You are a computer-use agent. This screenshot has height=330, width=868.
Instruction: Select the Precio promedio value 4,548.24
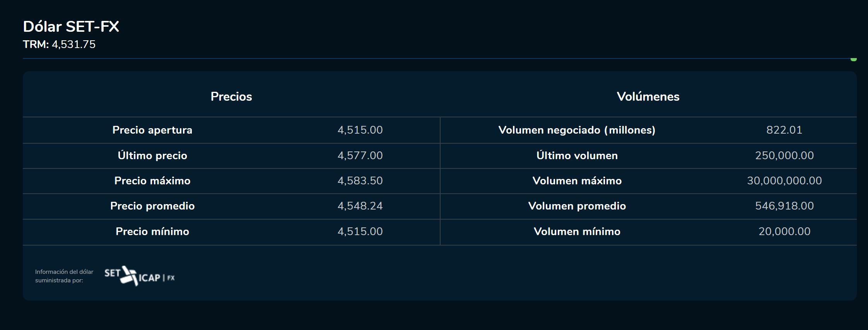360,206
